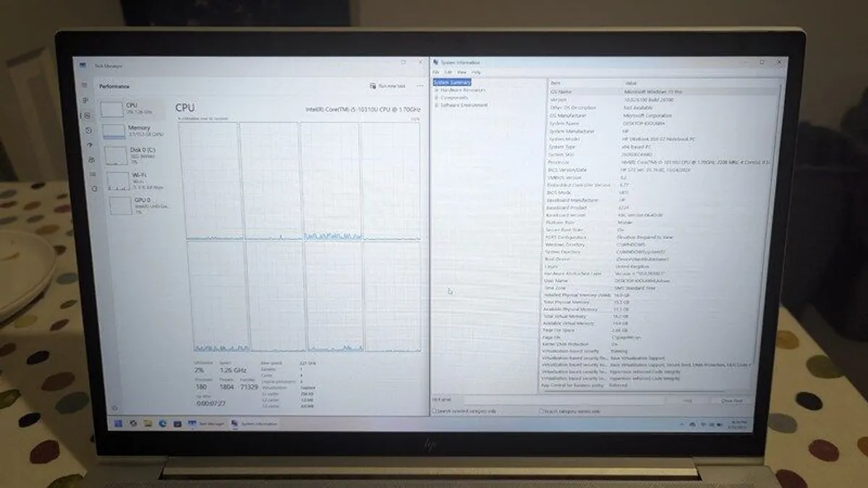
Task: Open Users icon in Task Manager sidebar
Action: 91,160
